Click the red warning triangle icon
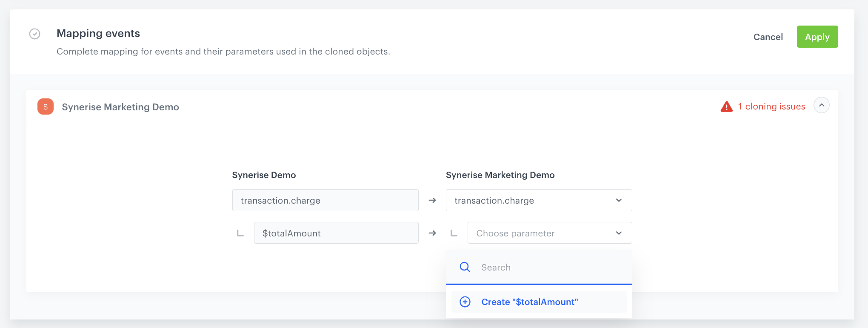This screenshot has height=328, width=868. click(726, 106)
